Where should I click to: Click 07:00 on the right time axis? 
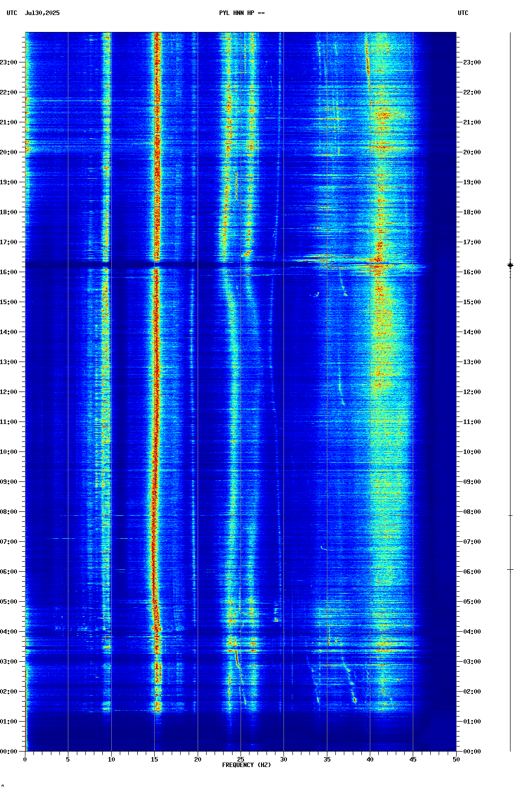(472, 542)
